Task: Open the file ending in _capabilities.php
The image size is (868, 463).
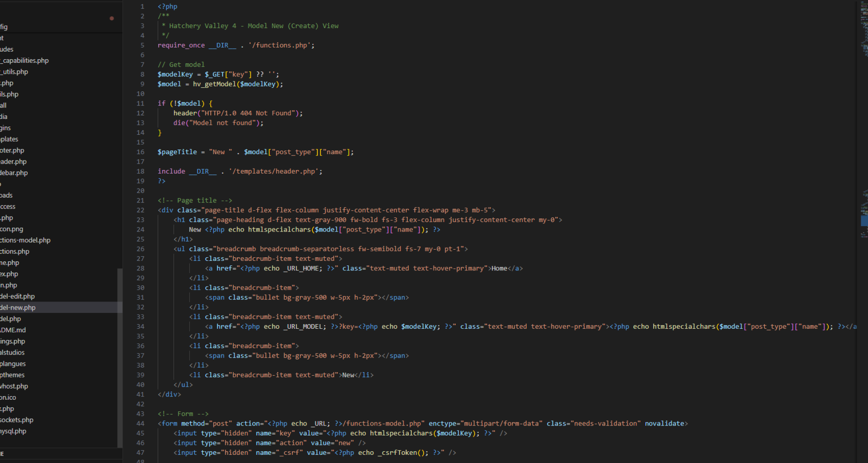Action: coord(25,61)
